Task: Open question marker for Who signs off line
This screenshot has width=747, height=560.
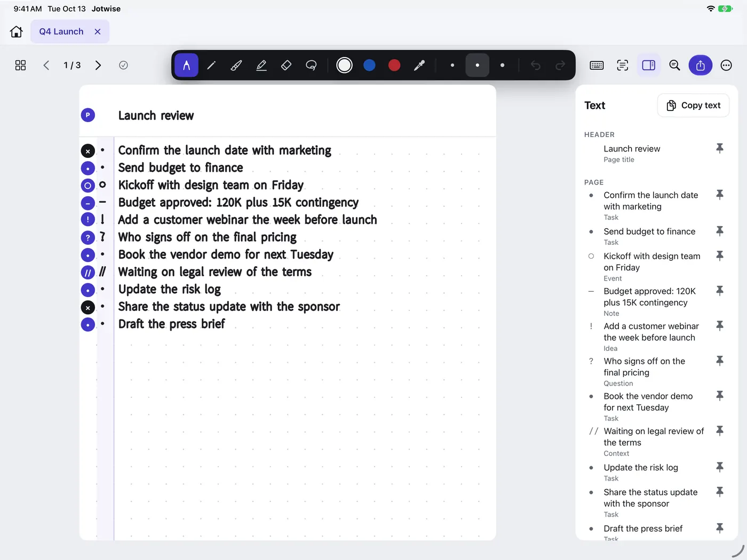Action: pyautogui.click(x=88, y=238)
